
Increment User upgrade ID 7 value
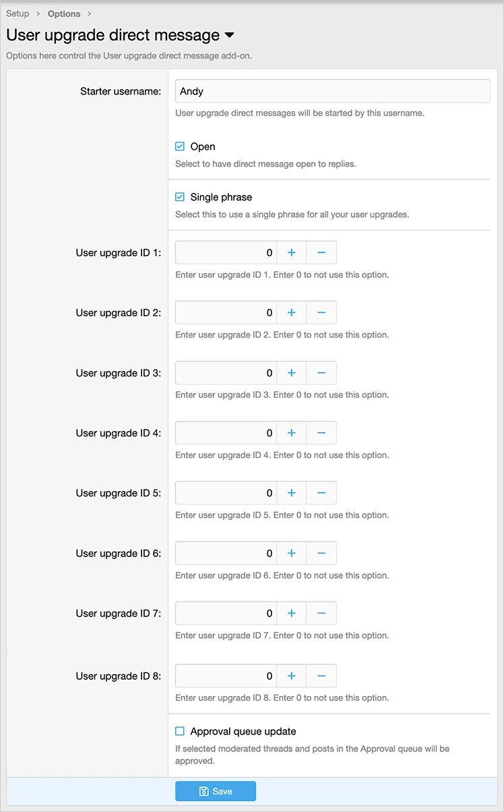tap(292, 613)
